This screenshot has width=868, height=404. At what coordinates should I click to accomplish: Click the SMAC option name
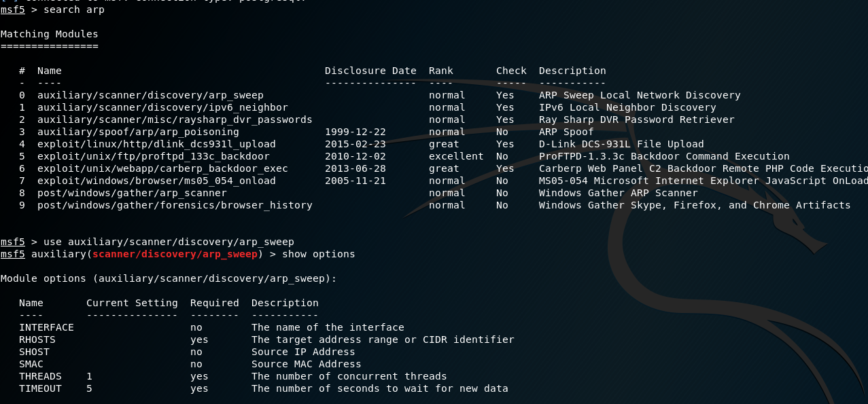pos(31,364)
